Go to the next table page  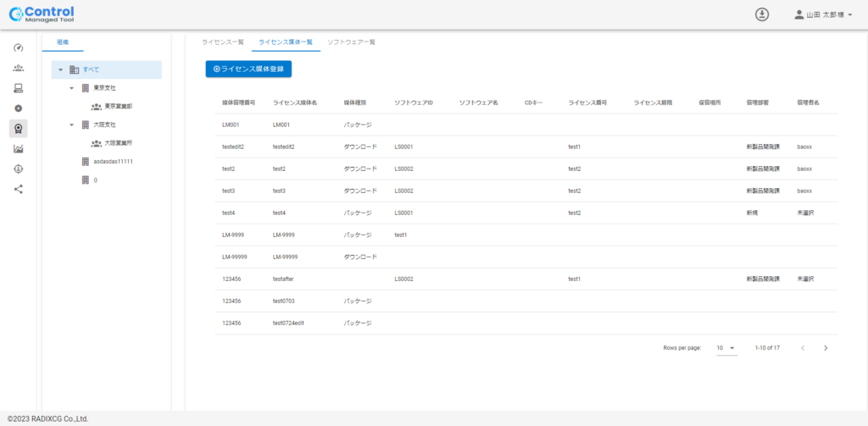826,348
